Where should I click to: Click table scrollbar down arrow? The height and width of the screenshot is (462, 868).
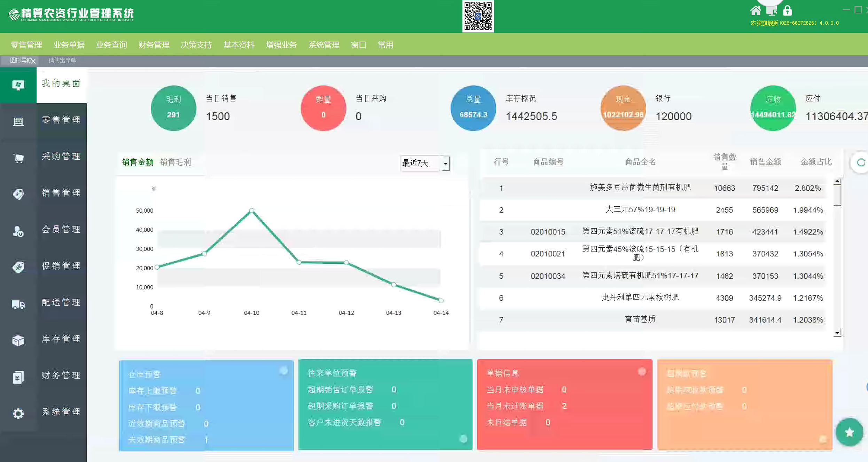(837, 333)
